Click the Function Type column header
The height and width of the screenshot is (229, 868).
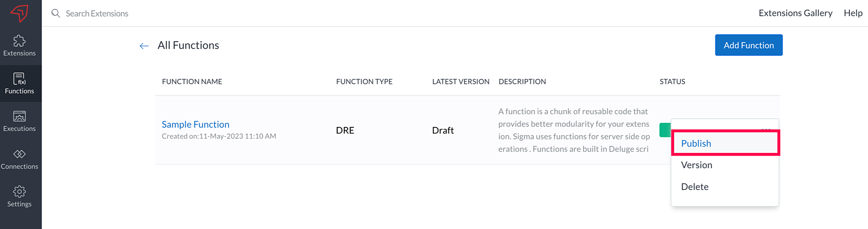tap(364, 82)
